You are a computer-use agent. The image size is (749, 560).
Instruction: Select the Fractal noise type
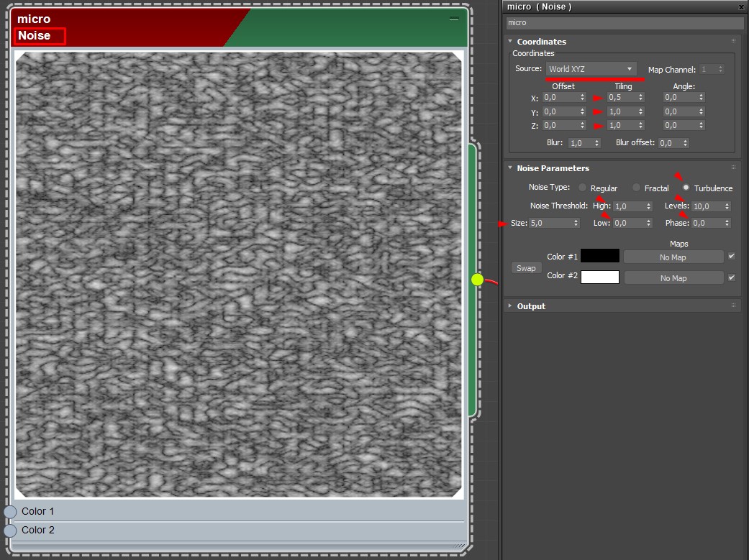[636, 188]
